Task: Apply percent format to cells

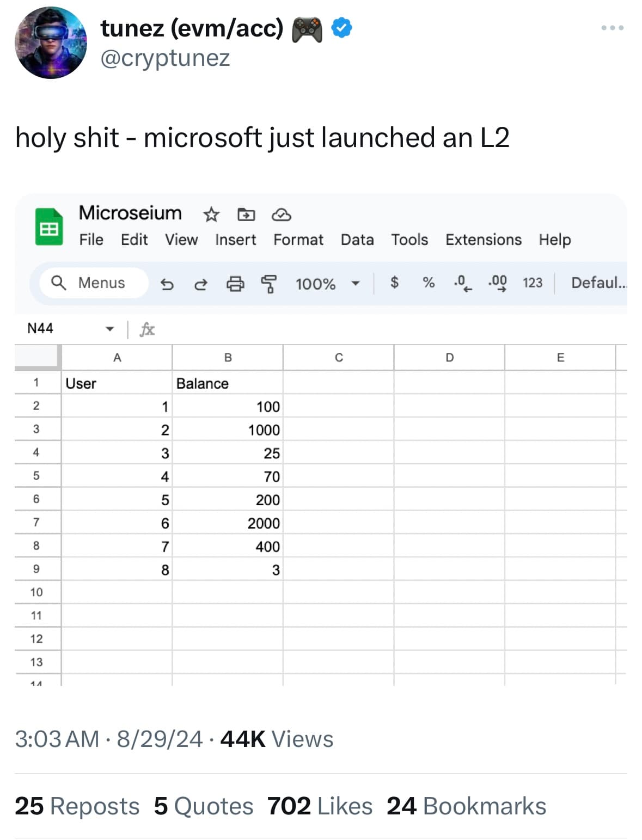Action: (x=429, y=283)
